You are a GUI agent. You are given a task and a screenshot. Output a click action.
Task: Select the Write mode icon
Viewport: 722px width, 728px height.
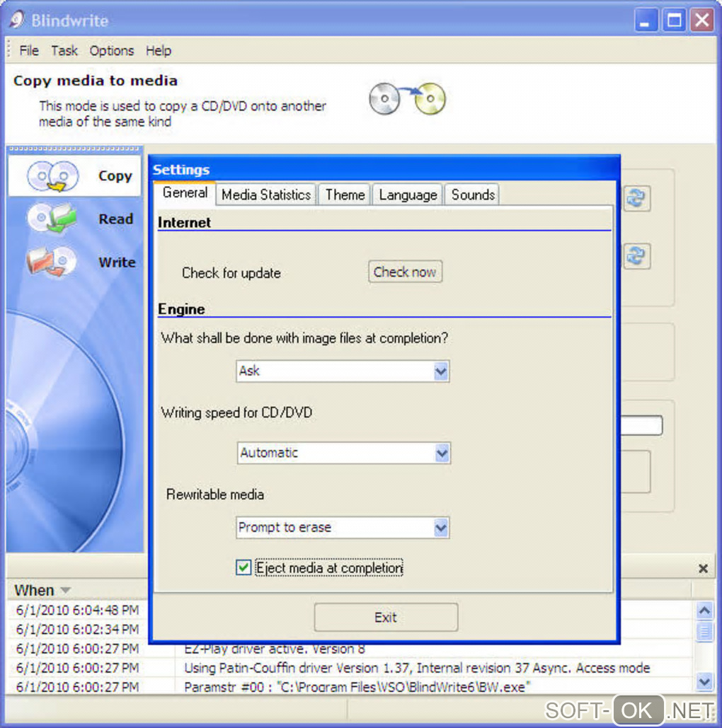(x=51, y=261)
